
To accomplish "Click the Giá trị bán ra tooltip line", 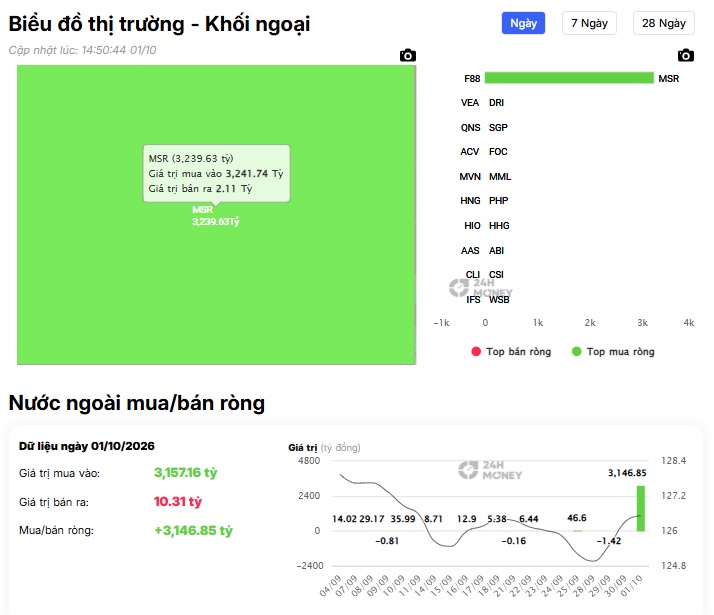I will click(200, 188).
